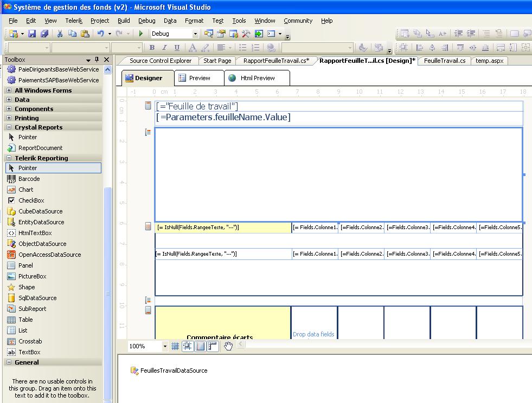Toggle the rulers display button

[x=213, y=346]
